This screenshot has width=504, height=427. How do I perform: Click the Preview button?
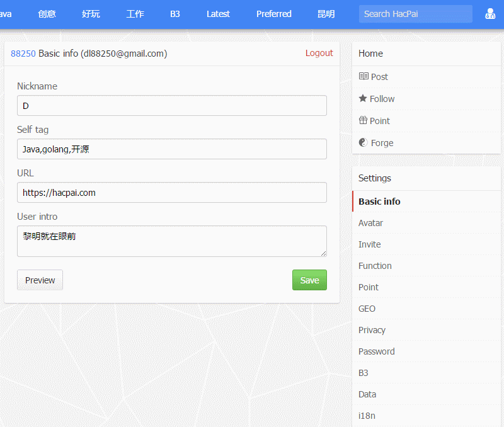[x=40, y=280]
